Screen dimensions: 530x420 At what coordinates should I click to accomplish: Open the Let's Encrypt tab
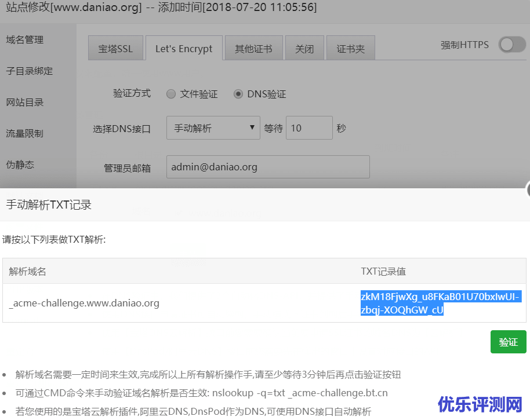point(184,49)
